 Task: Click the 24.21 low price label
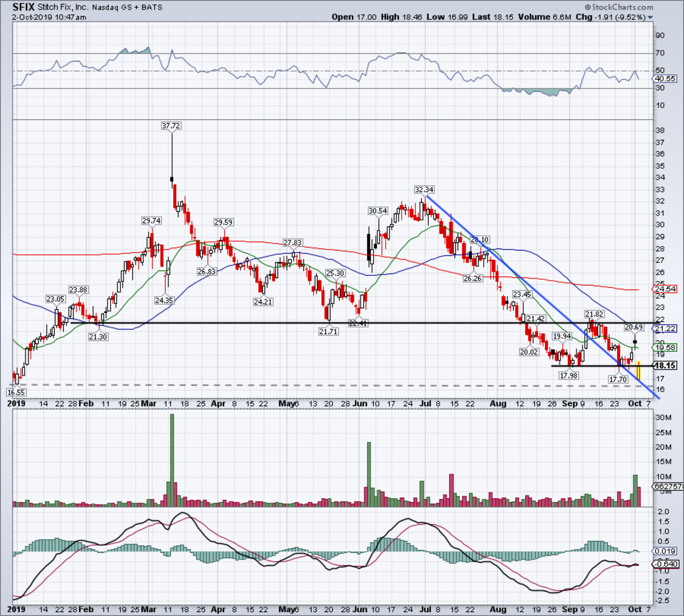263,302
